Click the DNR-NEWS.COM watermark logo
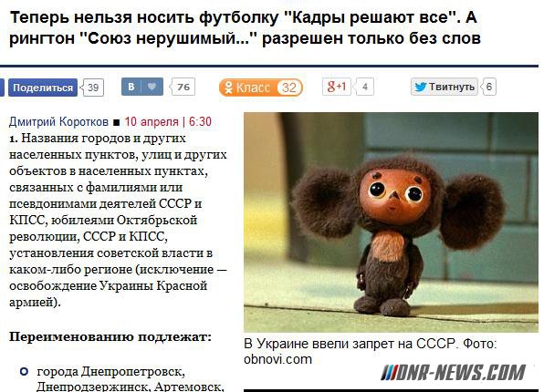This screenshot has height=392, width=544. (x=453, y=373)
